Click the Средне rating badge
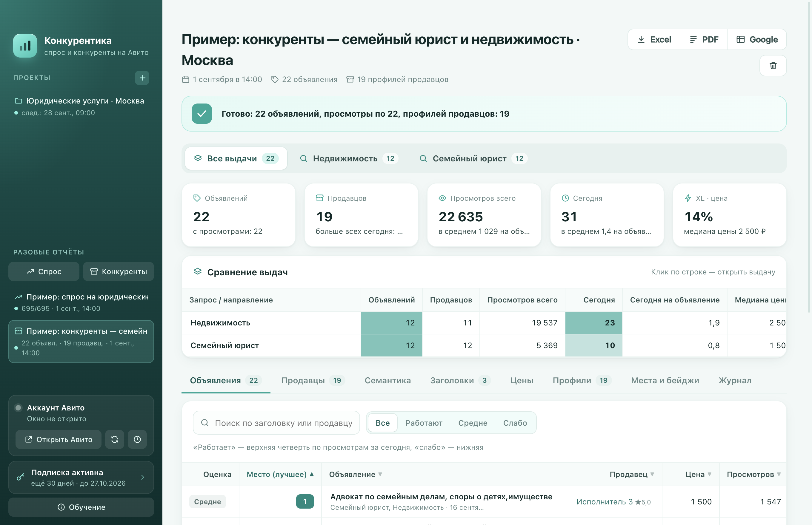The height and width of the screenshot is (525, 812). pyautogui.click(x=207, y=501)
